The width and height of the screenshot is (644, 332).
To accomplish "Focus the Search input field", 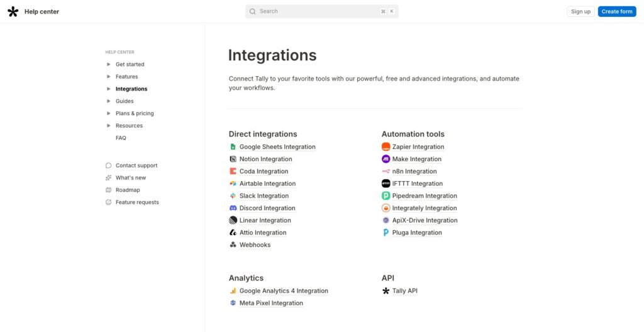I will click(321, 11).
